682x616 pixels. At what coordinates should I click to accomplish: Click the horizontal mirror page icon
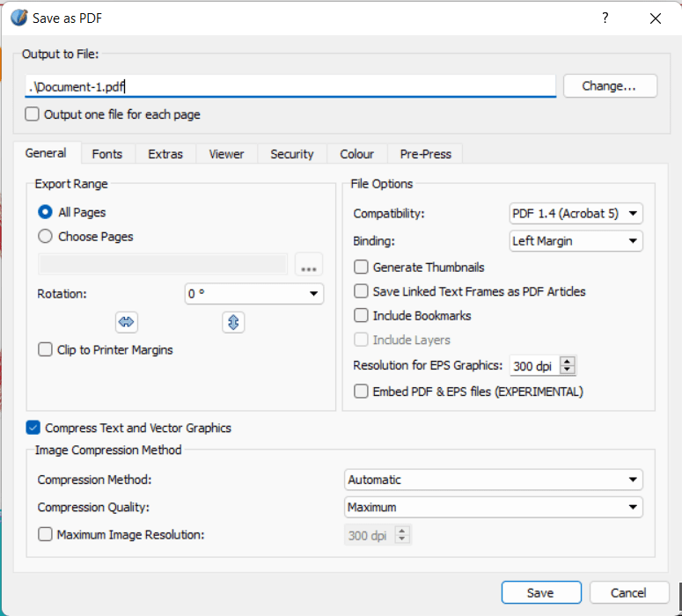click(127, 322)
